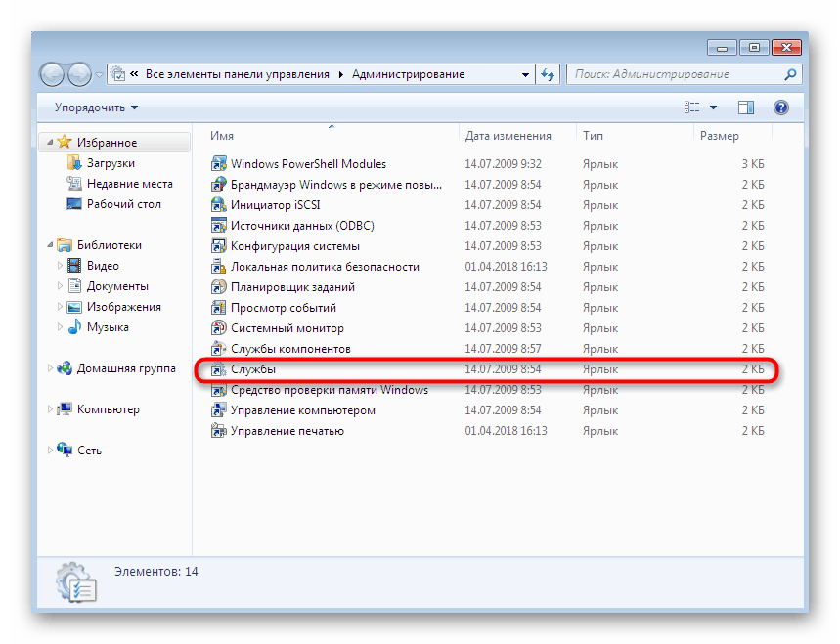The width and height of the screenshot is (840, 644).
Task: Click the 14.07.2009 9:32 date cell
Action: tap(503, 164)
